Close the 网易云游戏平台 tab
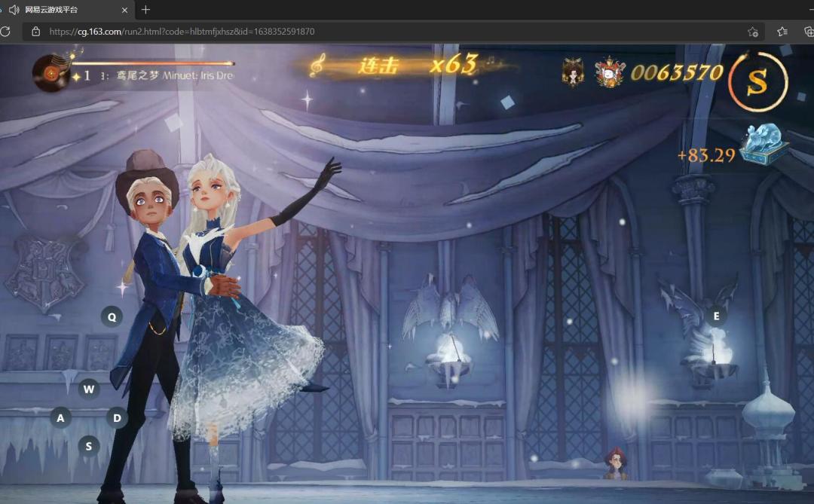 124,10
